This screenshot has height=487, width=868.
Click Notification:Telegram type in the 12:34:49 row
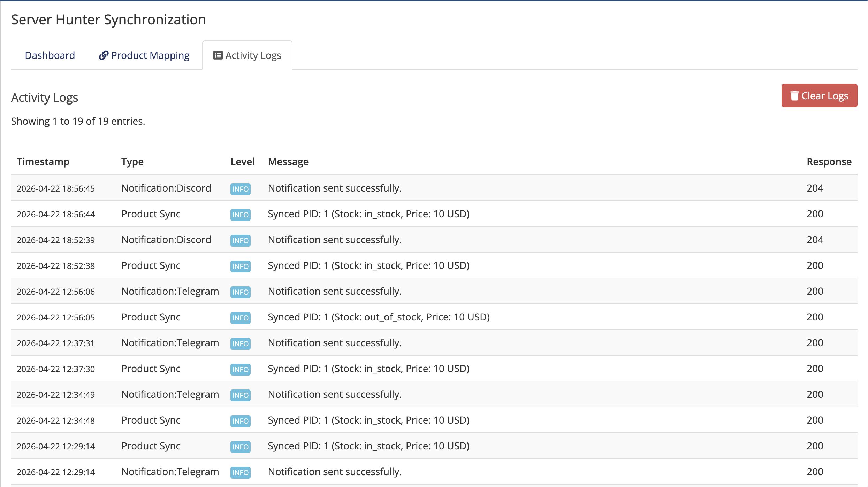(x=170, y=394)
